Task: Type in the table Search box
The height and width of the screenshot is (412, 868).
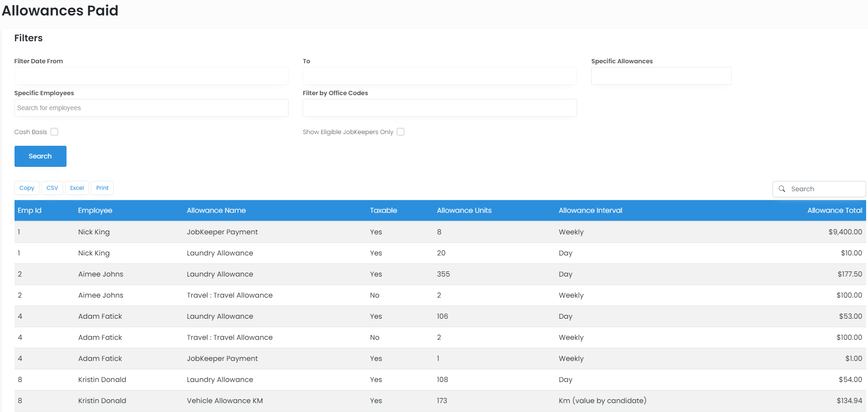Action: point(824,189)
